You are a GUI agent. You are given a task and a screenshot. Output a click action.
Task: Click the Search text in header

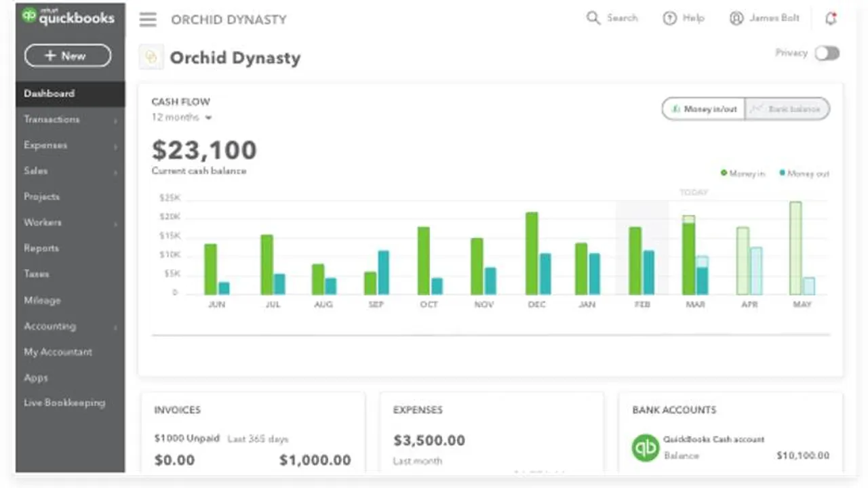[622, 18]
